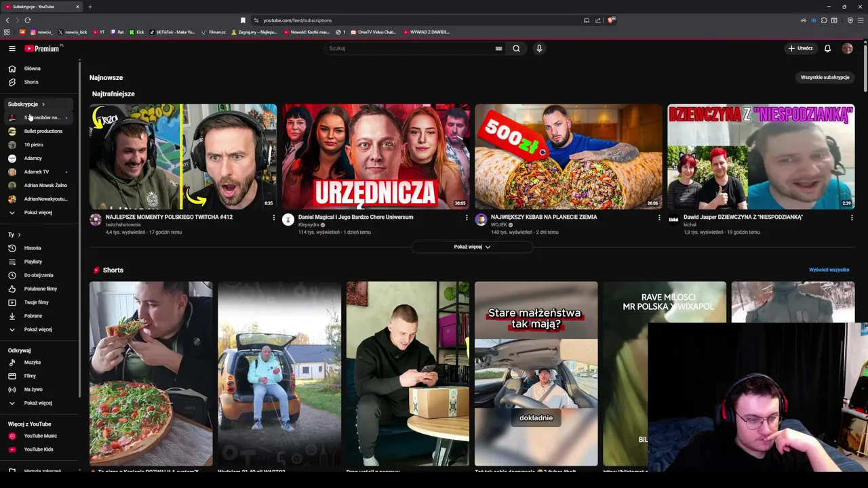
Task: Open WOJEK channel link
Action: [x=498, y=225]
